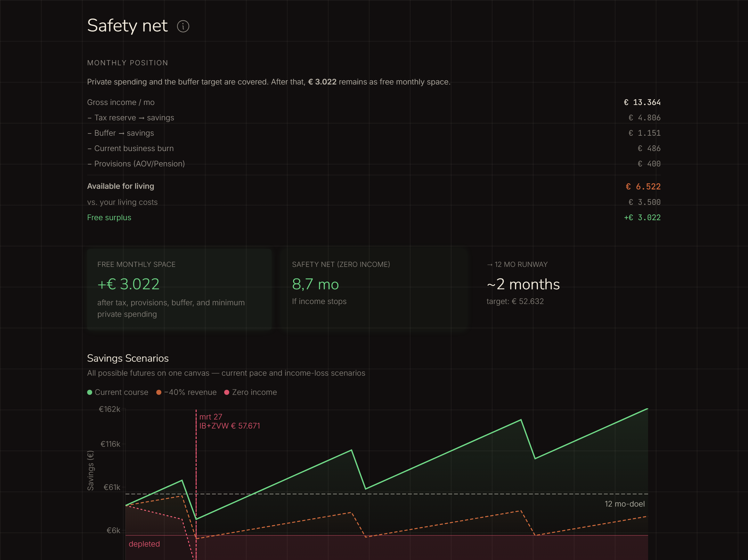This screenshot has width=748, height=560.
Task: Click the Monthly Position section header
Action: 127,63
